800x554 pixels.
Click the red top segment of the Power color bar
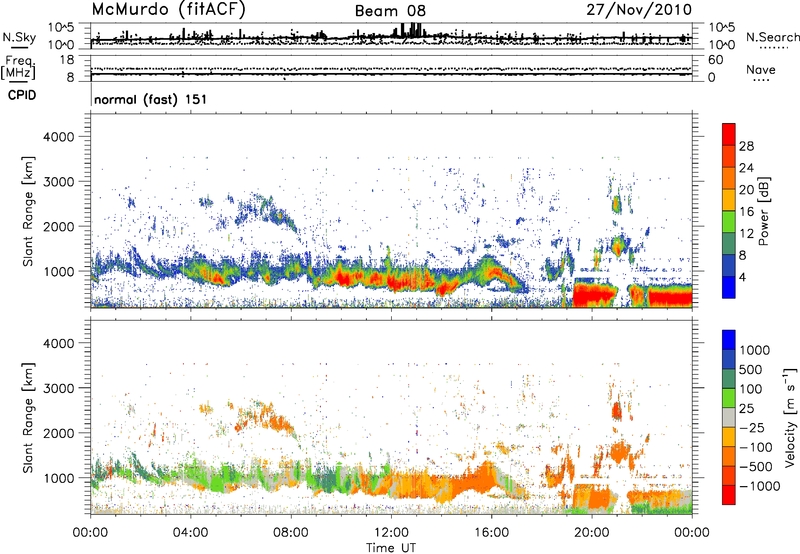click(x=729, y=135)
